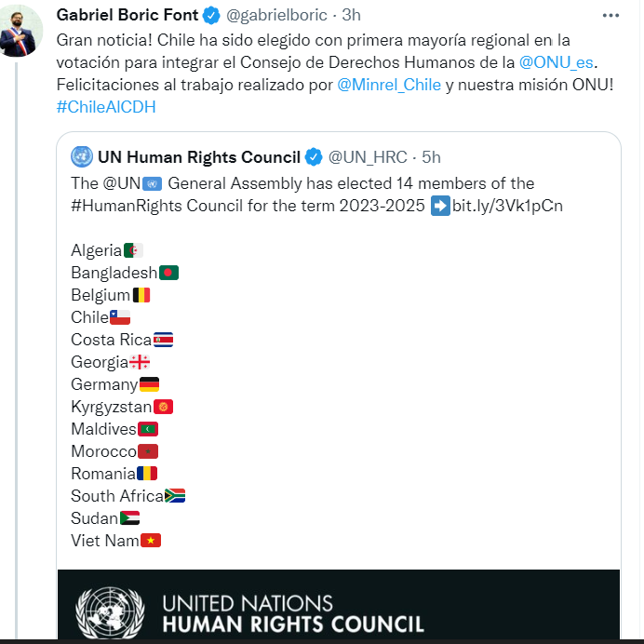Click Gabriel Boric Font display name
This screenshot has height=644, width=644.
coord(127,16)
